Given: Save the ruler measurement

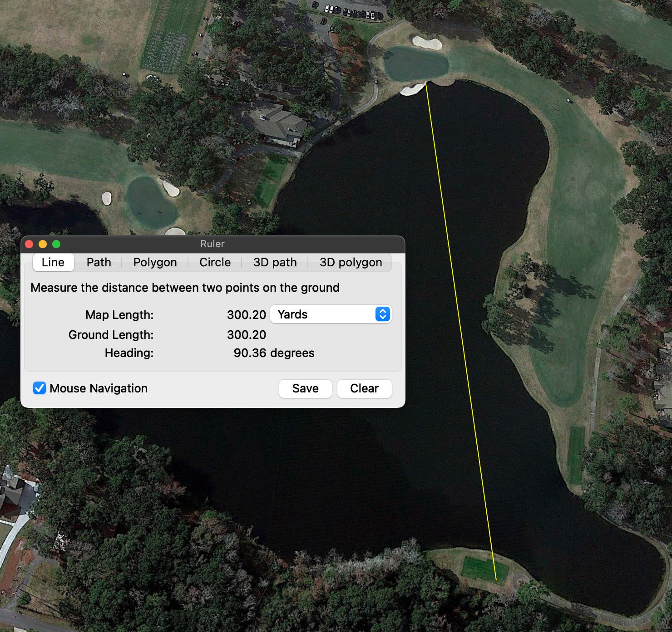Looking at the screenshot, I should [306, 388].
